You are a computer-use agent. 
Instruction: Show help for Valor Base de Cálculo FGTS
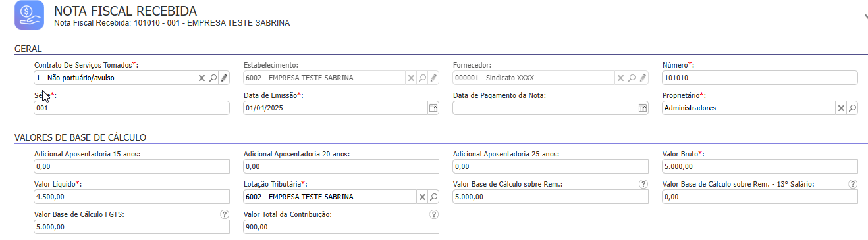[x=224, y=214]
